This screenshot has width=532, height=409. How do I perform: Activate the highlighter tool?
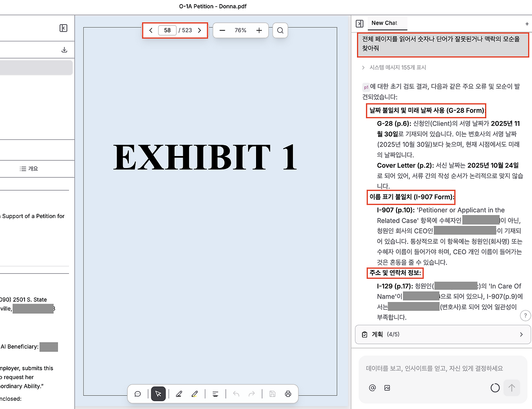[x=195, y=394]
